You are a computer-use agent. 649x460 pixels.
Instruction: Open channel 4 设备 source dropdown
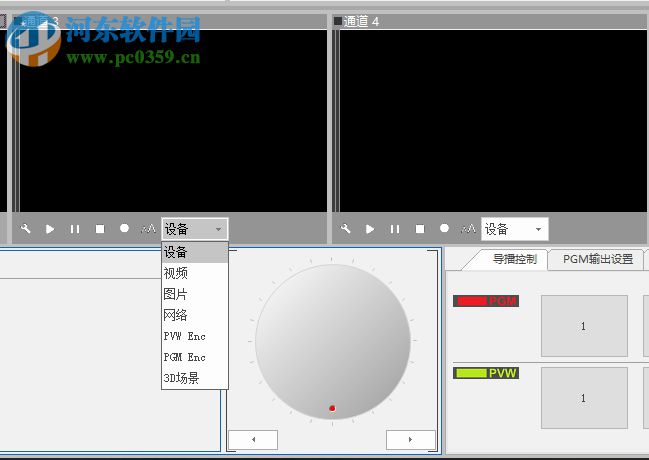[514, 229]
